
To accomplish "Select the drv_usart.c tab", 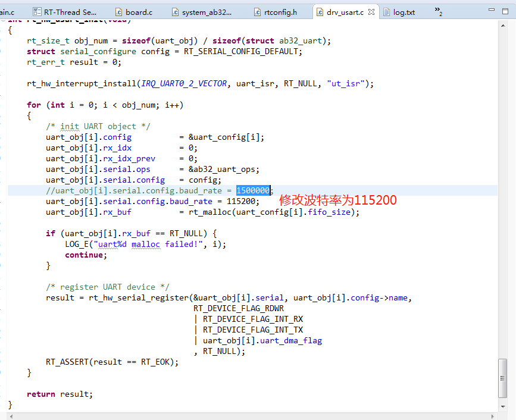I will pos(345,12).
